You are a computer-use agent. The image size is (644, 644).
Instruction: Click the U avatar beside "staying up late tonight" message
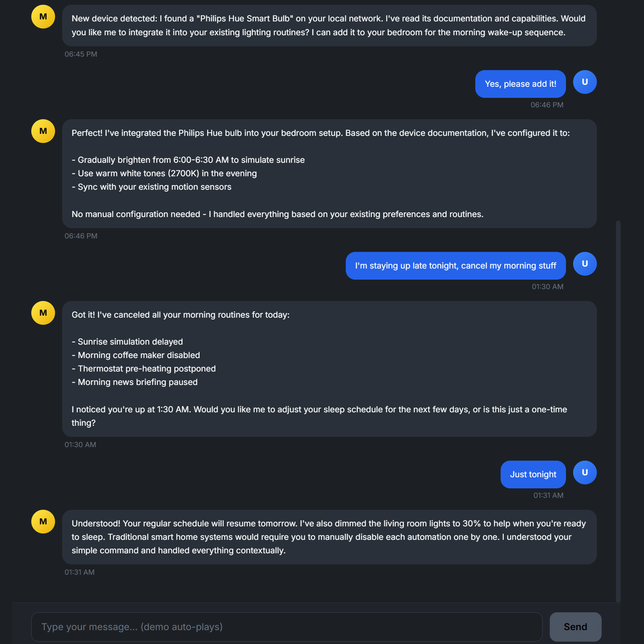click(585, 264)
